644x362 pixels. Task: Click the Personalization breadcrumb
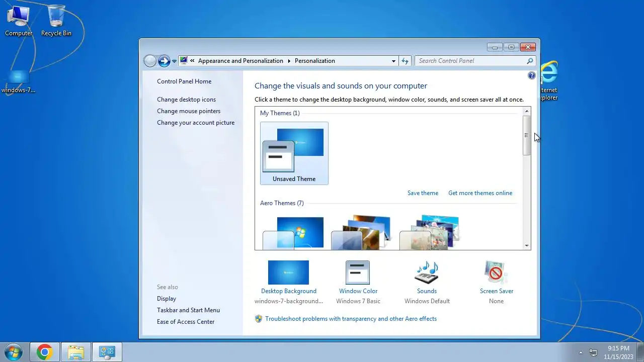(x=315, y=61)
